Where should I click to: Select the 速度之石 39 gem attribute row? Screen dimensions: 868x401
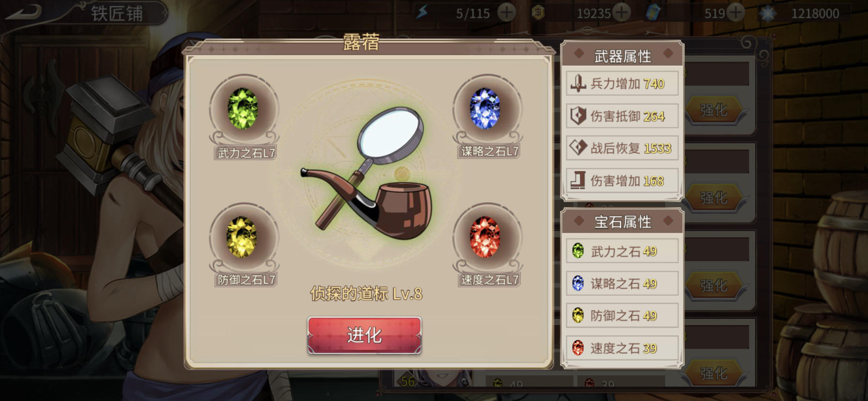622,348
